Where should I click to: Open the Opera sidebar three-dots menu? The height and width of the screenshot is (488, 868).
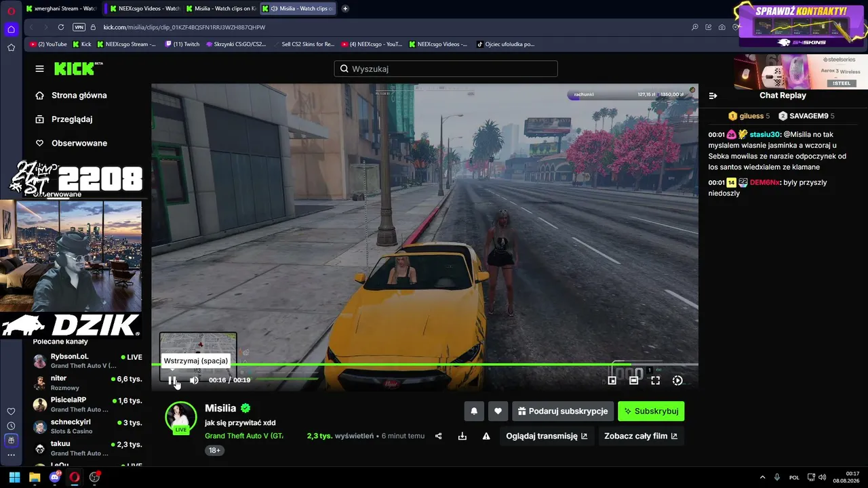click(x=11, y=455)
